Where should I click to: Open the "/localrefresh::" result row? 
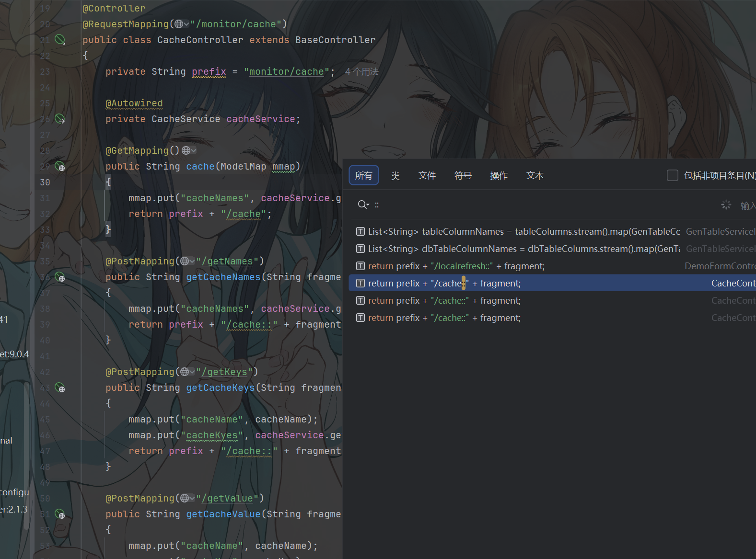(x=552, y=266)
